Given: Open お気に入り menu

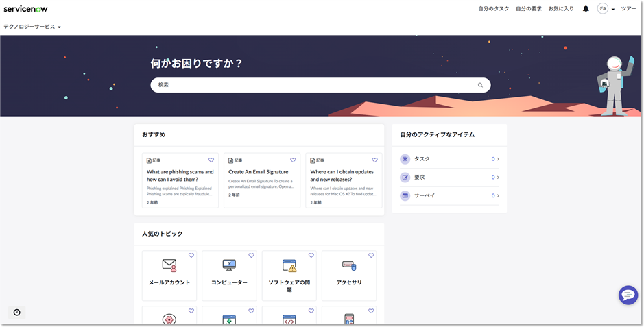Looking at the screenshot, I should pos(561,9).
